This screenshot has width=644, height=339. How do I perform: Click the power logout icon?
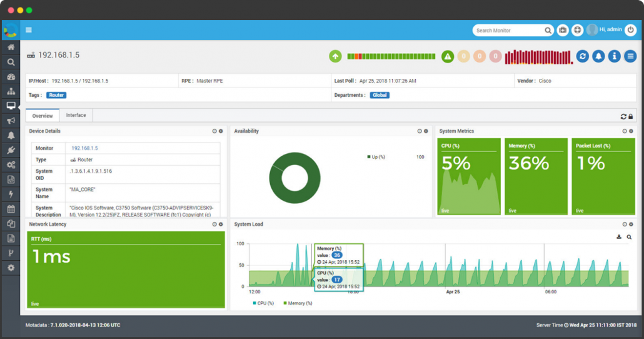(630, 29)
